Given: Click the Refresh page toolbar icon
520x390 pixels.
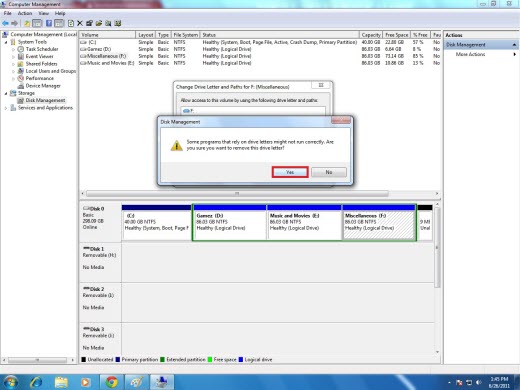Looking at the screenshot, I should tap(71, 23).
